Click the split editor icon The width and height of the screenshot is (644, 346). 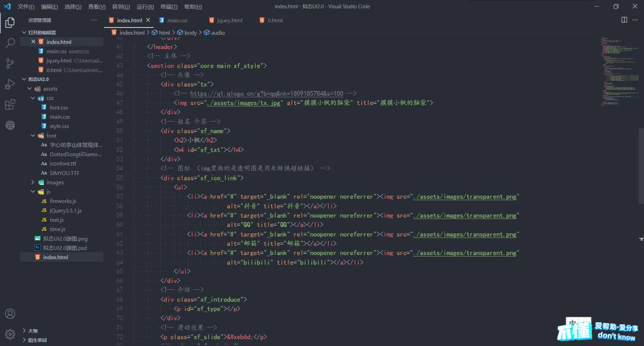pos(624,20)
